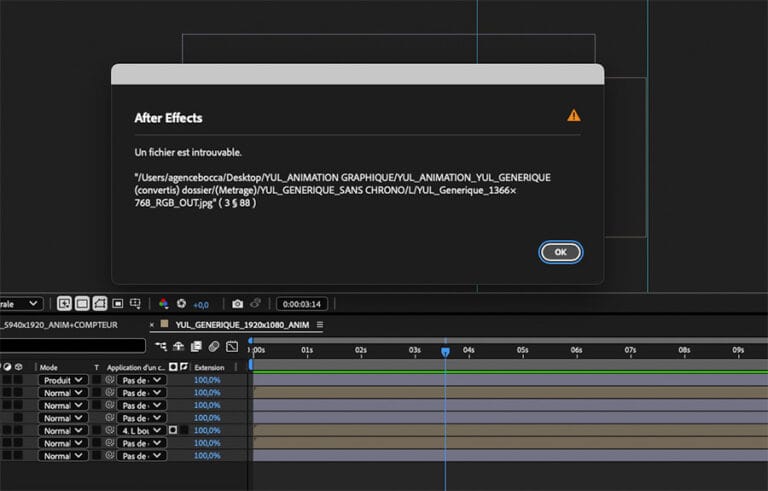This screenshot has width=768, height=491.
Task: Click the Mode column header
Action: (48, 368)
